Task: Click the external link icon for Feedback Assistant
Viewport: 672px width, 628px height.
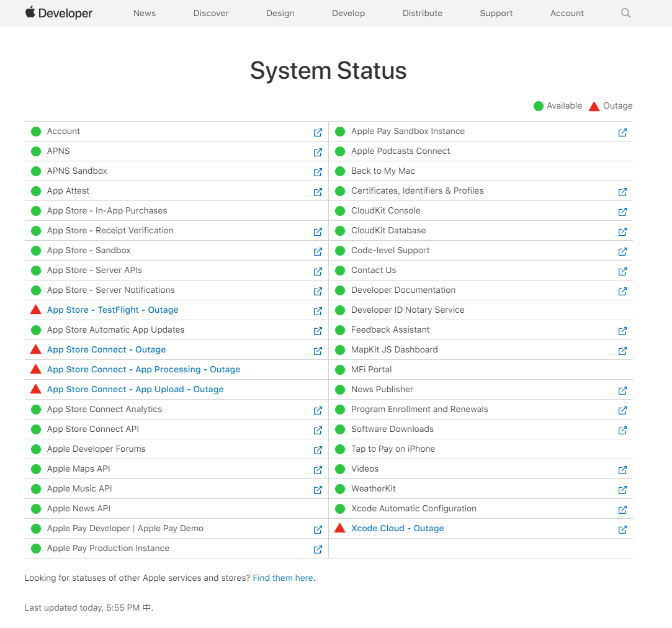Action: 622,331
